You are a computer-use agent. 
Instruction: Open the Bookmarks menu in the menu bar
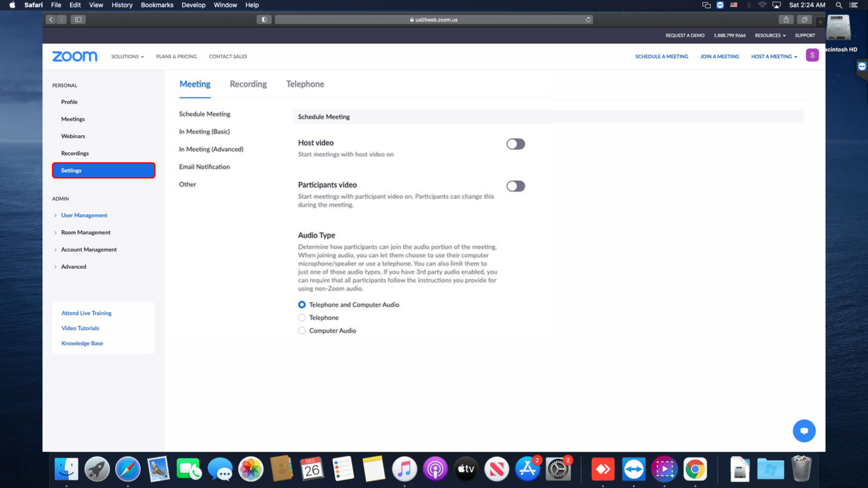click(157, 5)
